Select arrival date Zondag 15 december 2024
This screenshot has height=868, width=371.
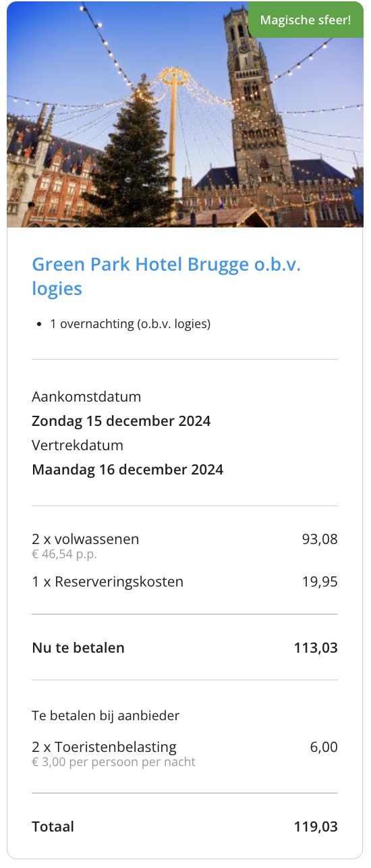(121, 421)
